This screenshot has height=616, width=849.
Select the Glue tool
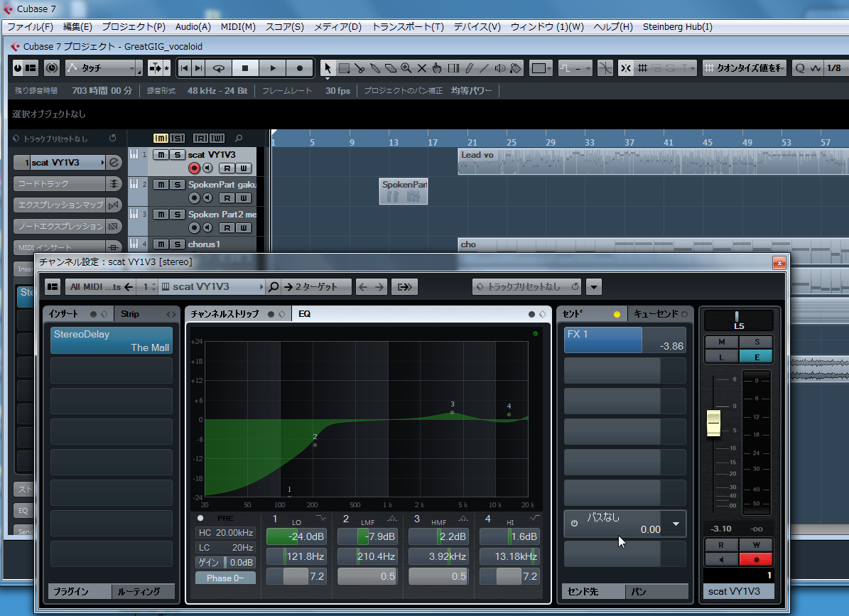(374, 68)
